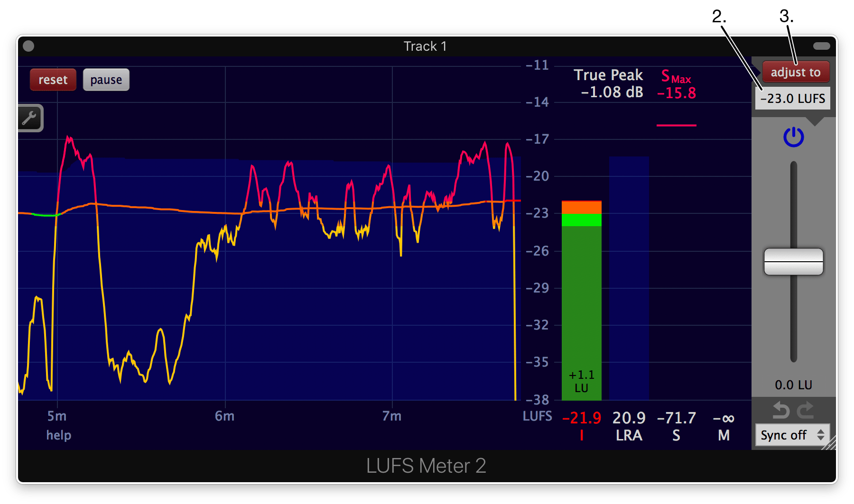The width and height of the screenshot is (854, 504).
Task: Click the window close dot at top-left
Action: (x=28, y=46)
